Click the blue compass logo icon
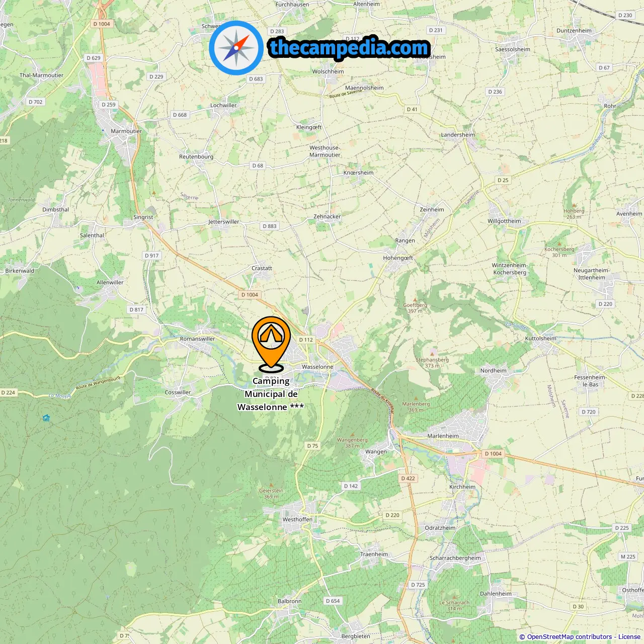The width and height of the screenshot is (644, 644). (236, 48)
